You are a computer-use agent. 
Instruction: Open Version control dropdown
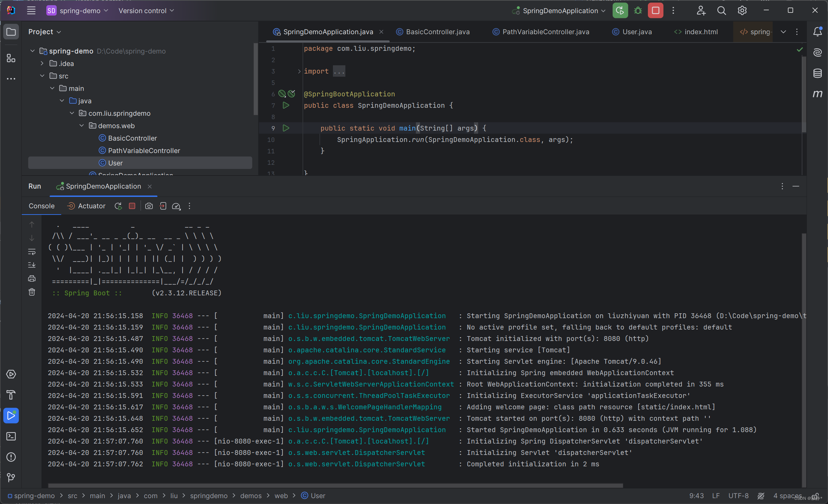(x=146, y=10)
